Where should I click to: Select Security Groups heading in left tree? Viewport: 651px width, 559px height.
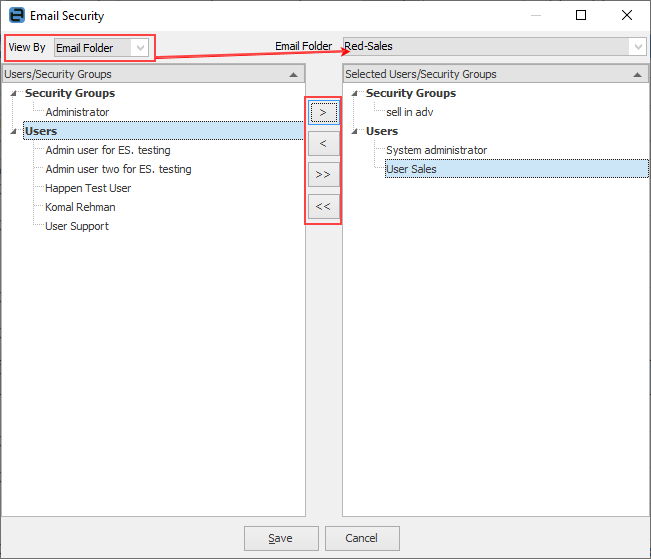click(x=70, y=93)
